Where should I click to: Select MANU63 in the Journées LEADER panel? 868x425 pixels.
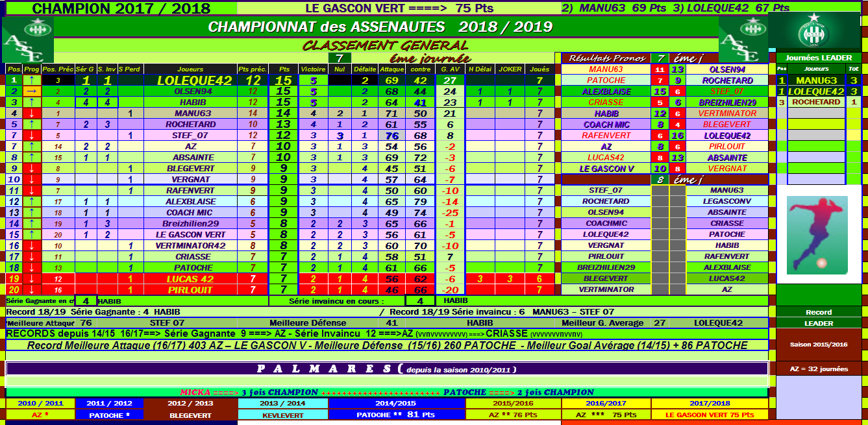click(x=816, y=80)
